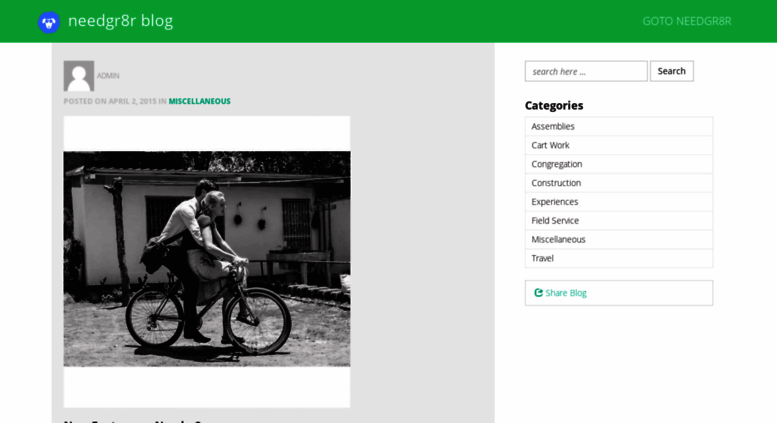Click the needgr8r blue logo icon

pyautogui.click(x=49, y=22)
